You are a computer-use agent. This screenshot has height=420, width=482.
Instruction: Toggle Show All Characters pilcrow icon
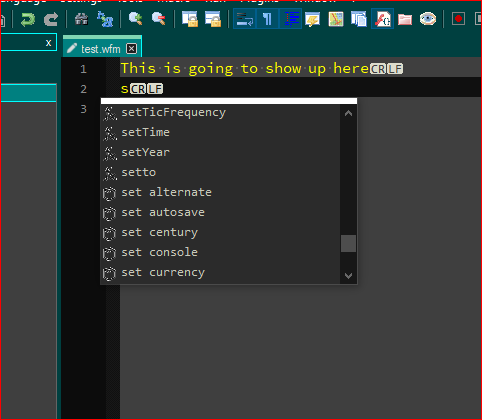tap(267, 19)
